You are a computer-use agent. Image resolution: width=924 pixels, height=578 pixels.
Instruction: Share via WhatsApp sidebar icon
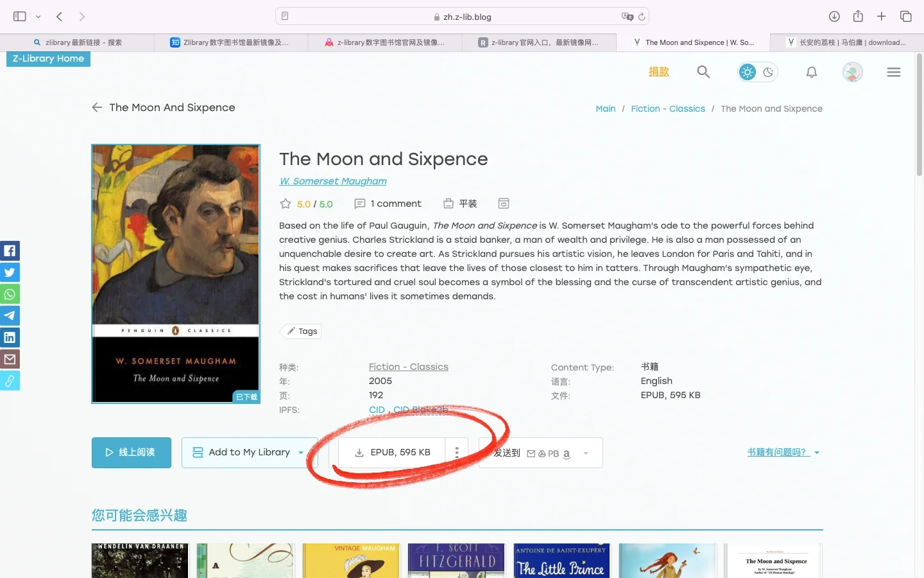pyautogui.click(x=10, y=294)
